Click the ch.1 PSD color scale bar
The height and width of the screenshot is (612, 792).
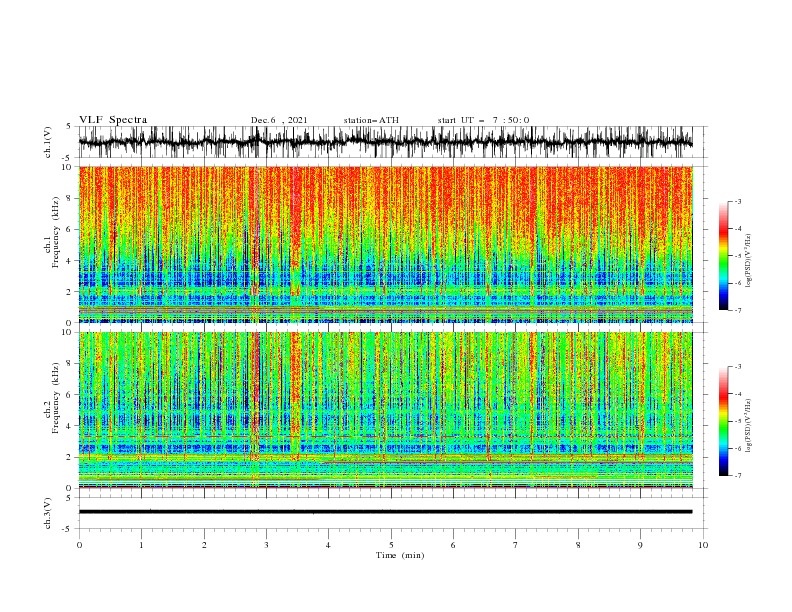[x=724, y=256]
